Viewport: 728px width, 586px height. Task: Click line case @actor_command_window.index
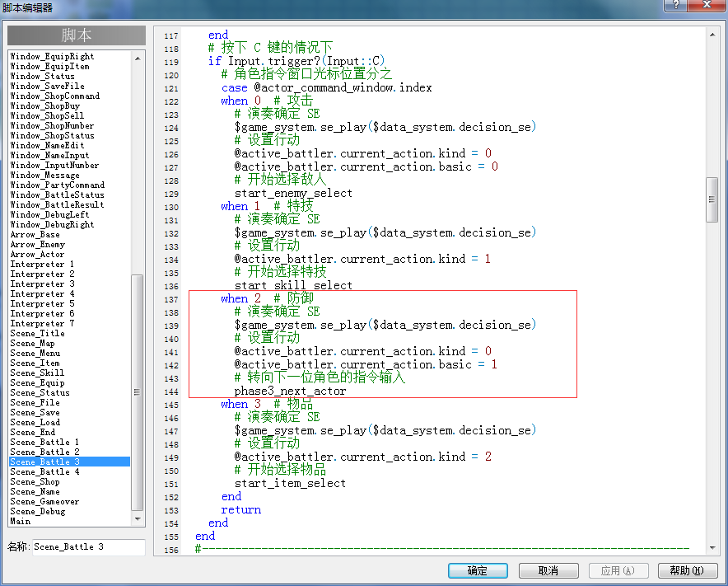pyautogui.click(x=326, y=88)
